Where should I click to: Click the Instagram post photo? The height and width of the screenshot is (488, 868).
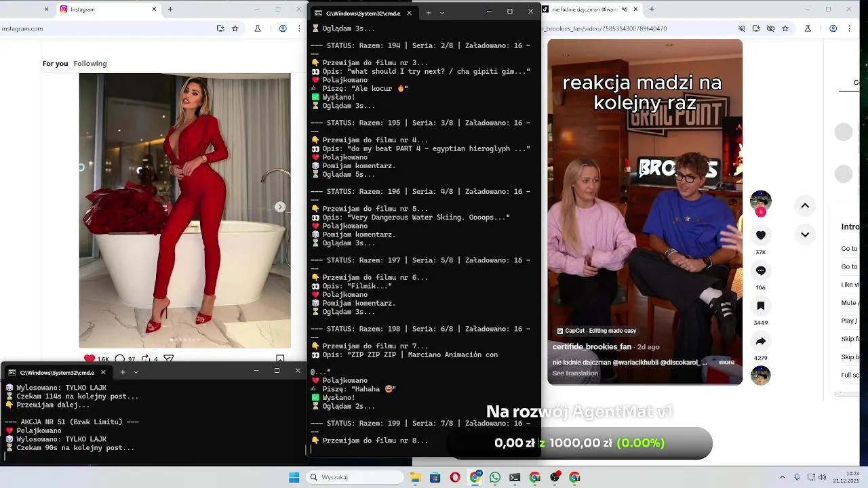coord(185,211)
